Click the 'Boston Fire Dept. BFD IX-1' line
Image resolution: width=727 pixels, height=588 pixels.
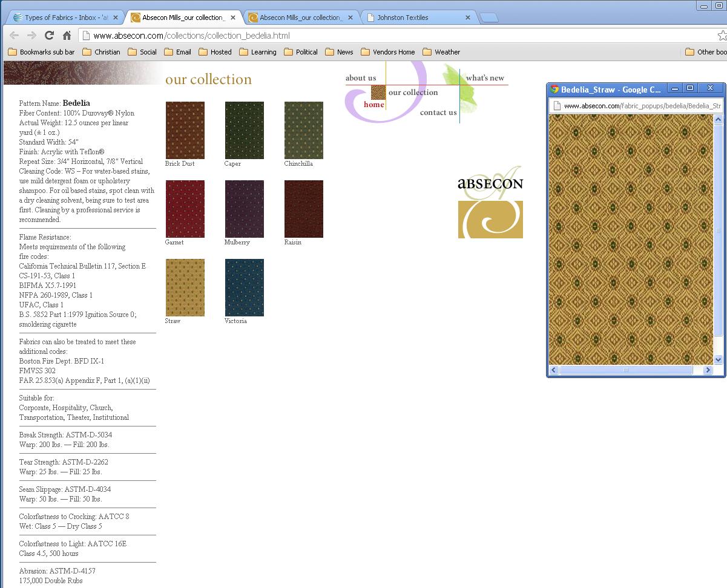(x=62, y=361)
